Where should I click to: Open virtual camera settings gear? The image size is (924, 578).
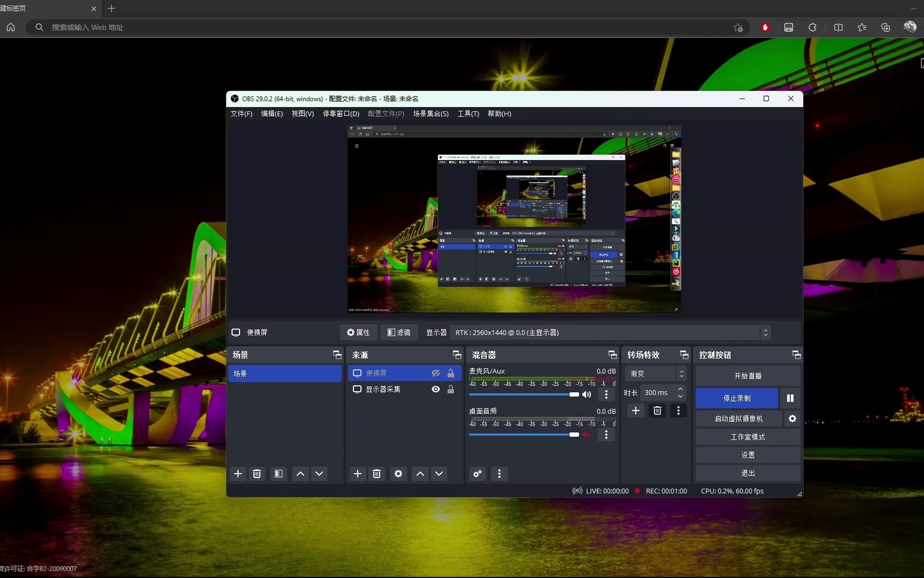point(792,419)
